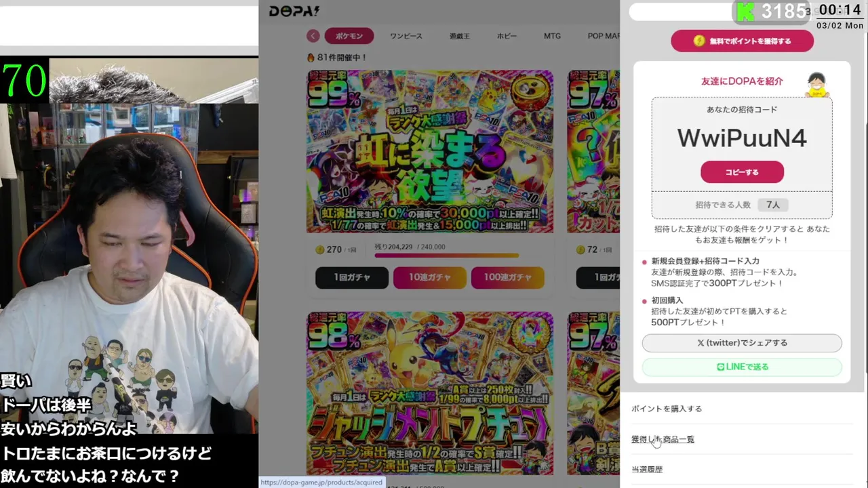This screenshot has width=868, height=488.
Task: Select the ポケモン category tab
Action: point(349,36)
